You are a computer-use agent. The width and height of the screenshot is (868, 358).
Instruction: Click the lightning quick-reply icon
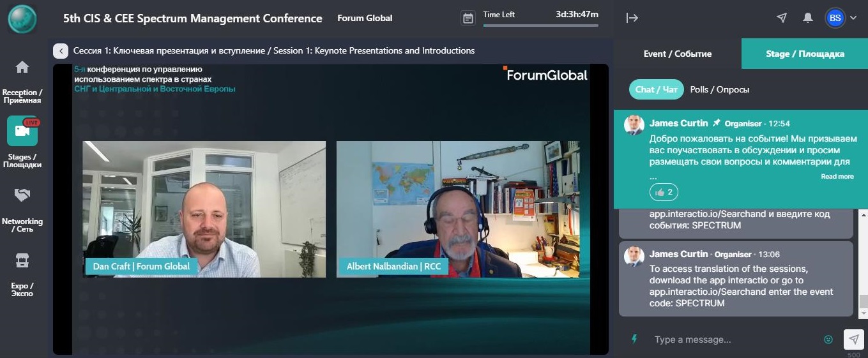[x=634, y=339]
